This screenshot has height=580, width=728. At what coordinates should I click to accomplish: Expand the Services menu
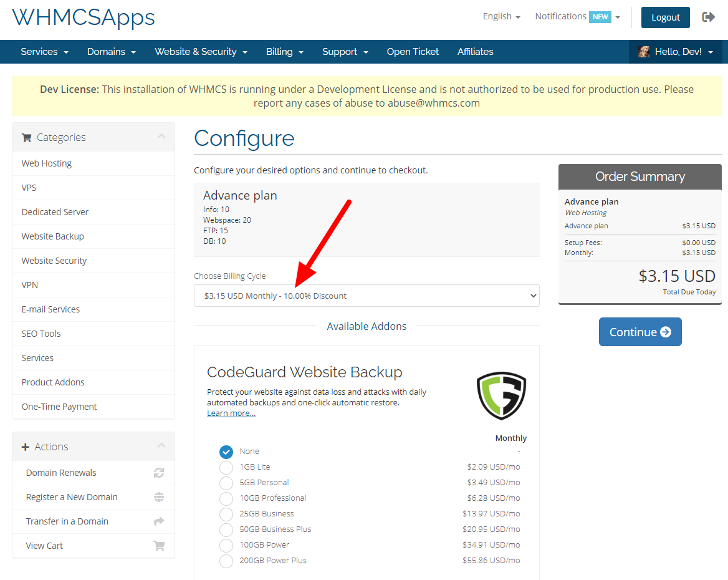pos(45,52)
